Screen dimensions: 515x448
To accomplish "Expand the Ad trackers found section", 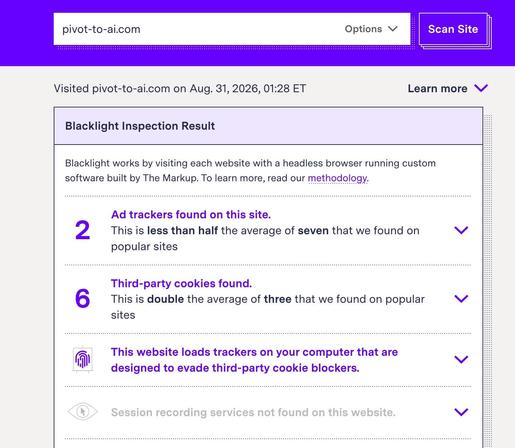I will (461, 230).
